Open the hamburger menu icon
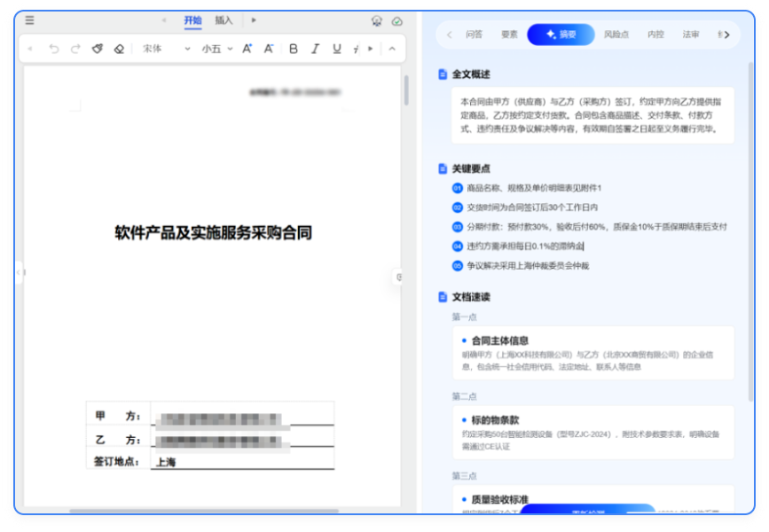769x532 pixels. (30, 20)
